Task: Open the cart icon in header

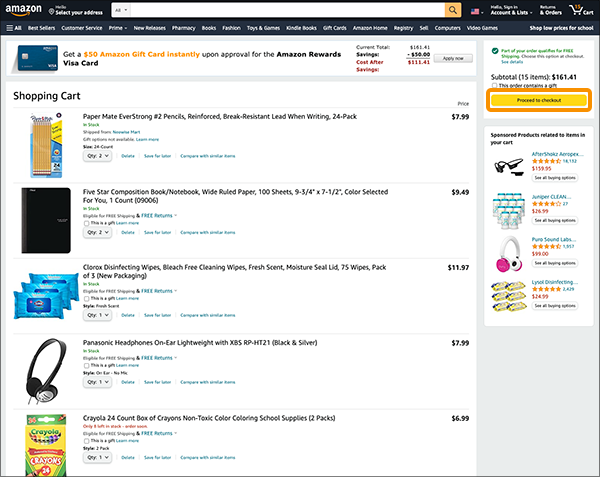Action: click(x=581, y=10)
